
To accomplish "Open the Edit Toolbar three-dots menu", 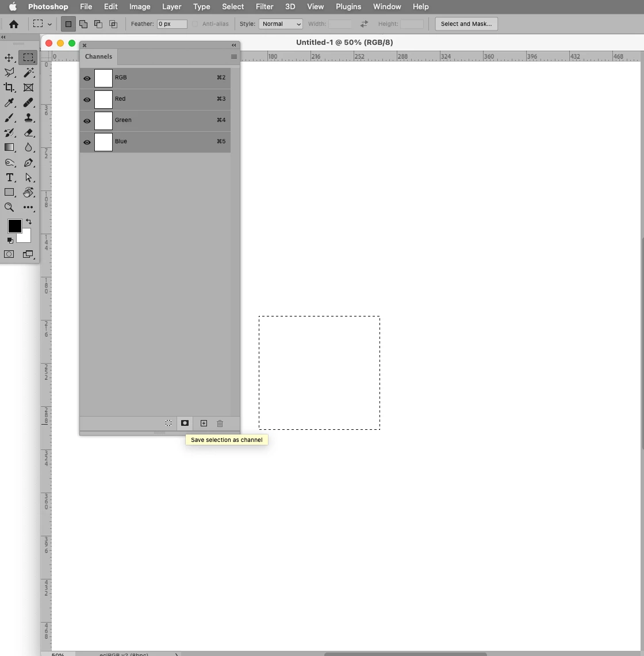I will pos(28,207).
